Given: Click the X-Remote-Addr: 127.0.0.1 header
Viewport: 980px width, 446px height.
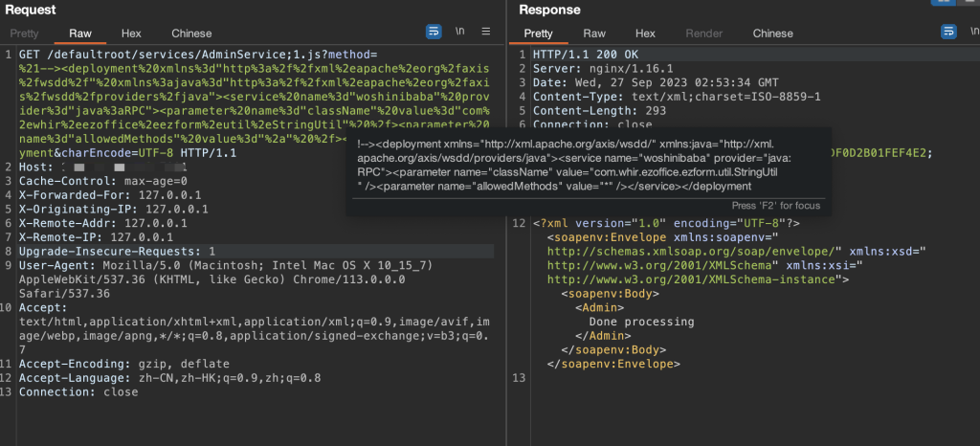Looking at the screenshot, I should pos(103,224).
